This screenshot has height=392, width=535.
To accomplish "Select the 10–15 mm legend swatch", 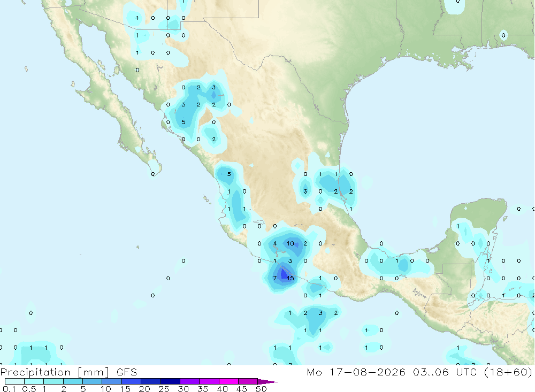I will pyautogui.click(x=112, y=381).
